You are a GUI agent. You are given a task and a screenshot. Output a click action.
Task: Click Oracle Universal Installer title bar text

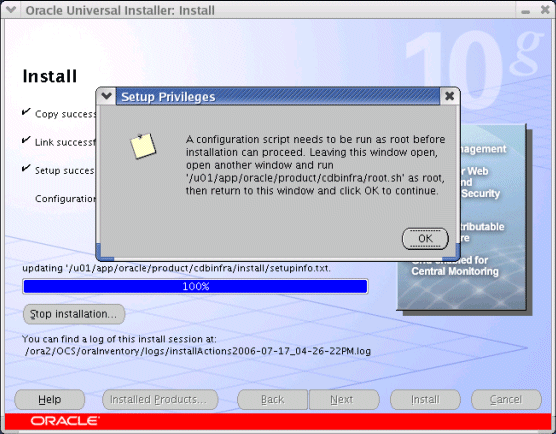pyautogui.click(x=120, y=10)
